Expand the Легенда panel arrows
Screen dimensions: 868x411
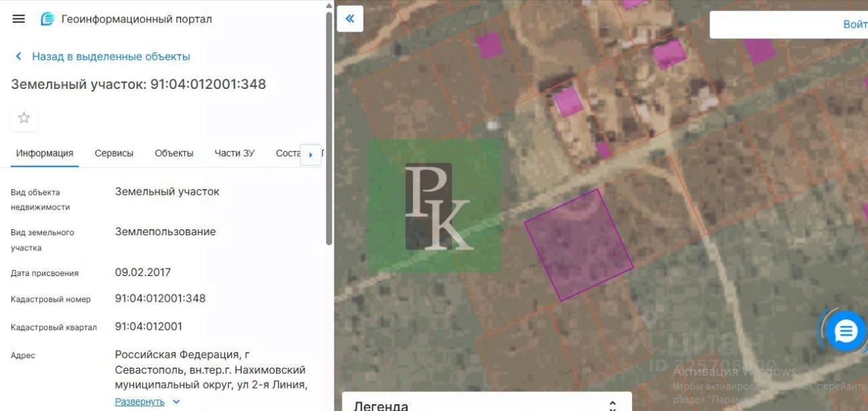612,406
